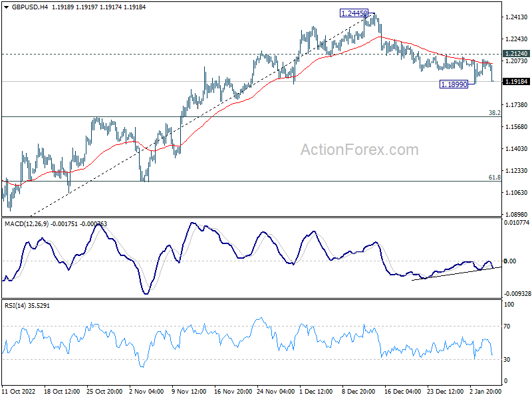Click the 38.2 Fibonacci level label
This screenshot has width=532, height=399.
click(495, 112)
